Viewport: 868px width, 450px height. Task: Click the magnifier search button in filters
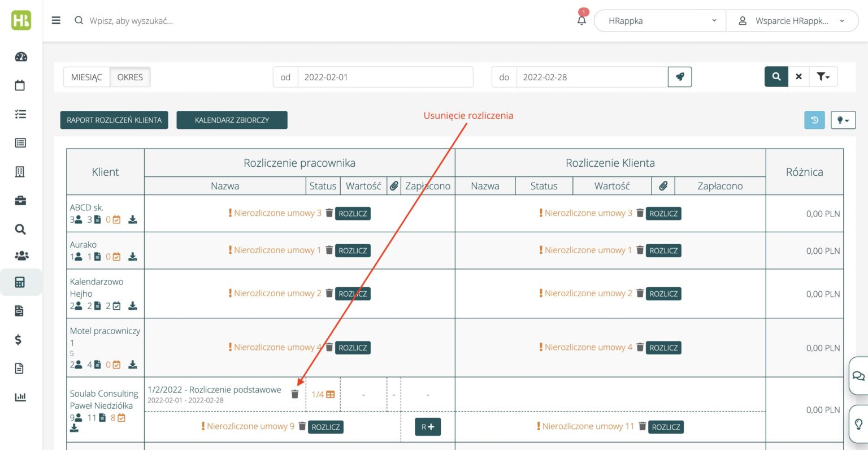pos(776,76)
